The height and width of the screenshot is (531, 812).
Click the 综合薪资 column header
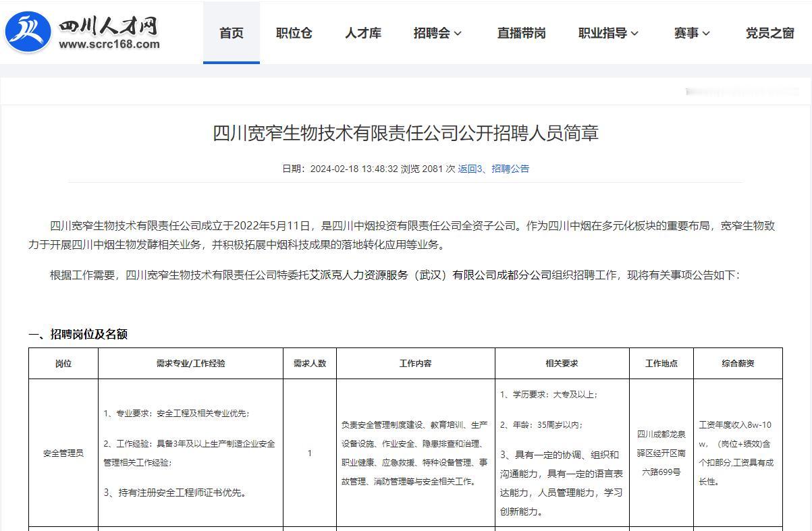pos(738,363)
